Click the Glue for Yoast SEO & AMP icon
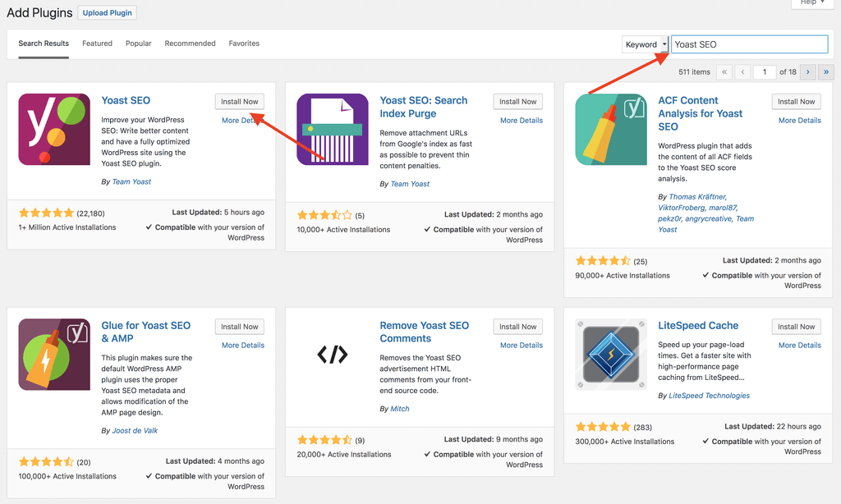The height and width of the screenshot is (504, 841). click(x=54, y=355)
